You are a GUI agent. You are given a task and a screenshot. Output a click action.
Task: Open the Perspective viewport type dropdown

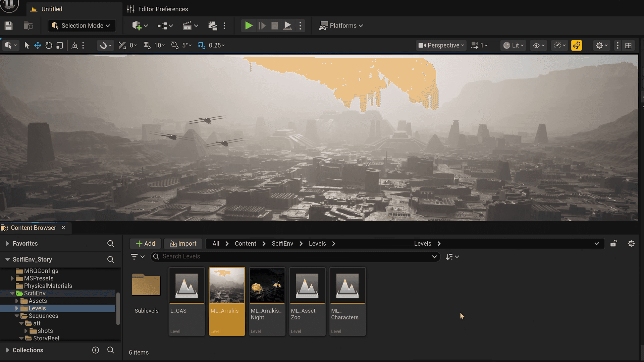441,45
